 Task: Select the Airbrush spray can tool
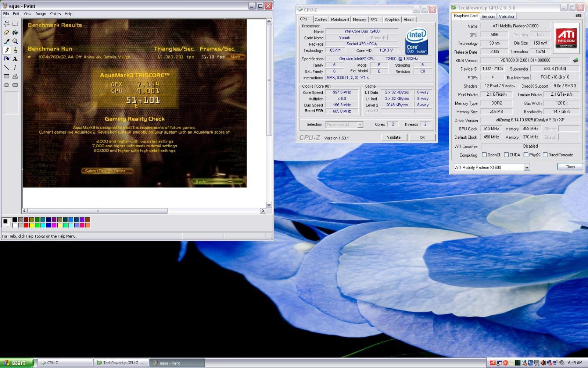[x=7, y=59]
